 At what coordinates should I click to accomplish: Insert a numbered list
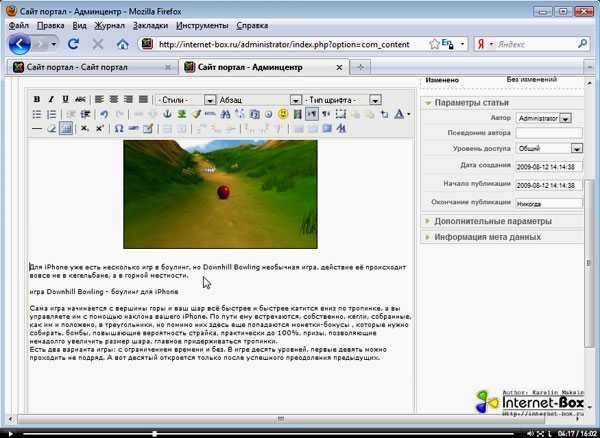51,114
